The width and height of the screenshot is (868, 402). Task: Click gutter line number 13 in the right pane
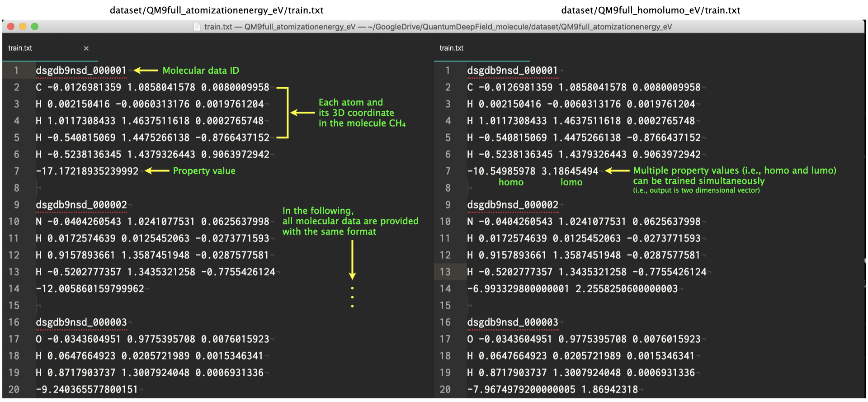pos(445,272)
